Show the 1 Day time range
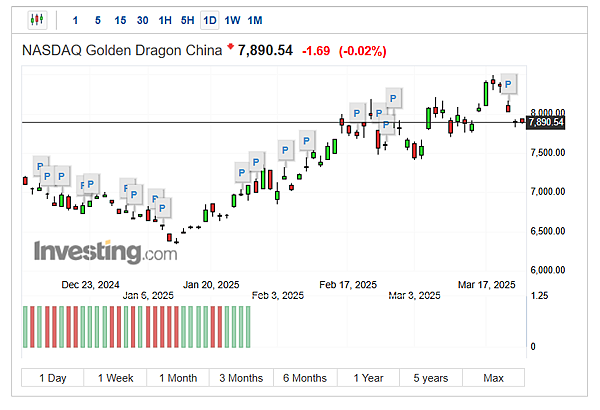Image resolution: width=600 pixels, height=410 pixels. tap(53, 378)
